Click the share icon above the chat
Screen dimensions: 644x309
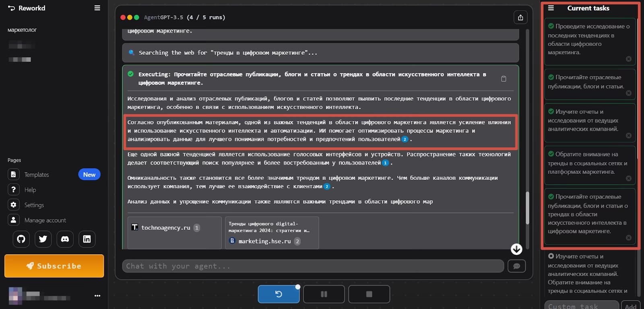pos(520,17)
